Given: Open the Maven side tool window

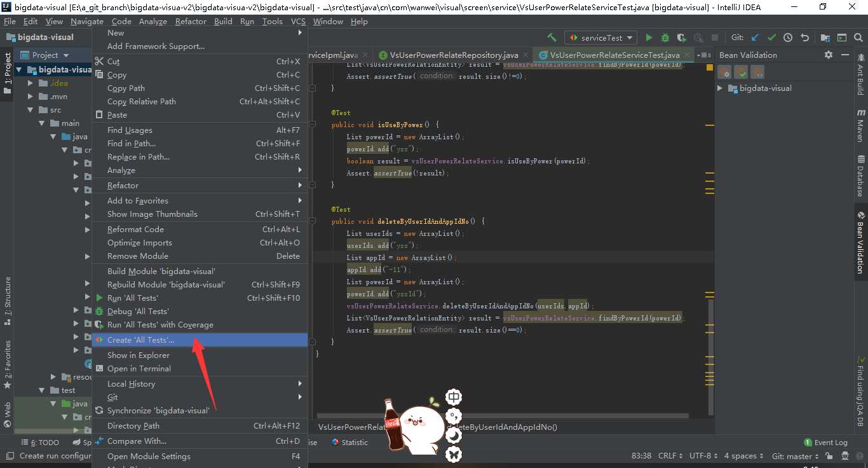Looking at the screenshot, I should click(860, 125).
